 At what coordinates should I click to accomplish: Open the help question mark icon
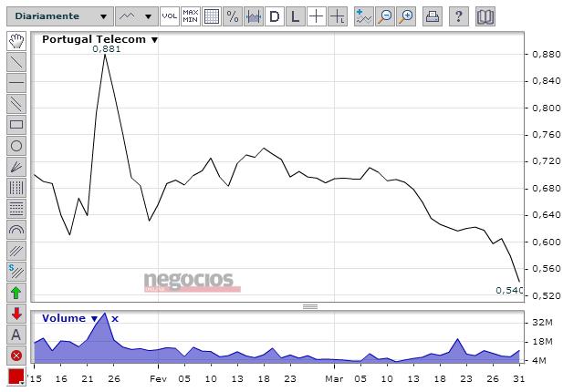click(x=459, y=16)
